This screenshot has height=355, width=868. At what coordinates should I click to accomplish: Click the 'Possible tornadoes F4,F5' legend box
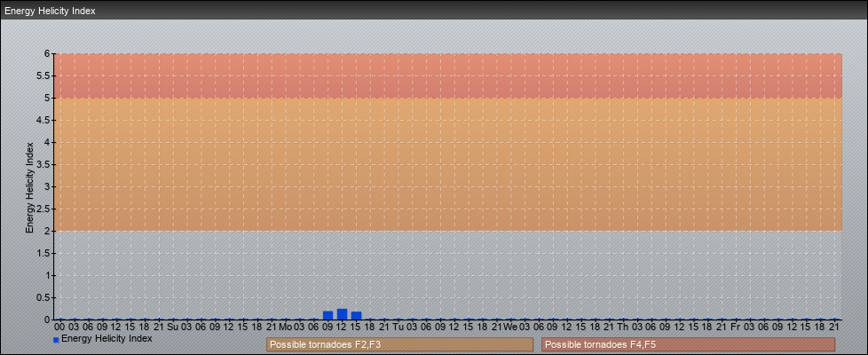pyautogui.click(x=688, y=344)
